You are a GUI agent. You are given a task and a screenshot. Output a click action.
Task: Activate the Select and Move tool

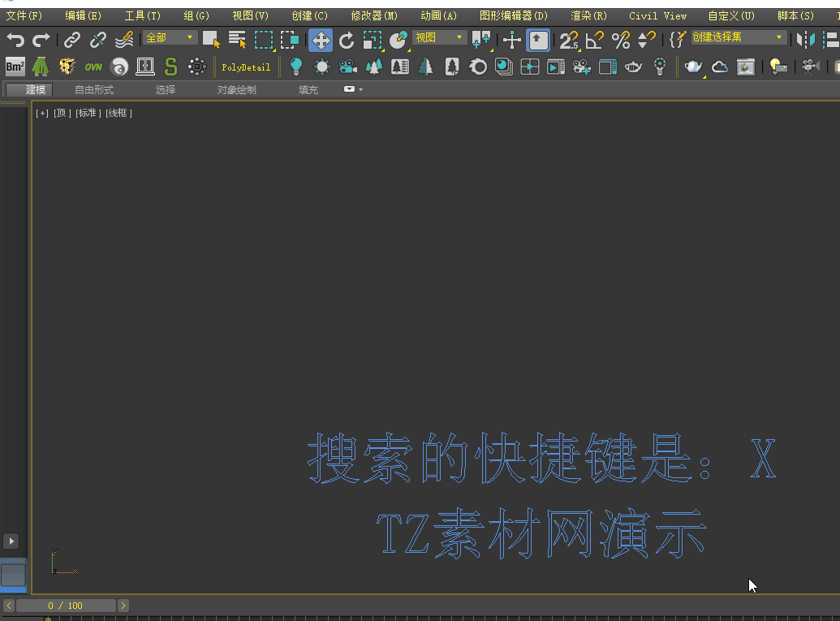[321, 41]
